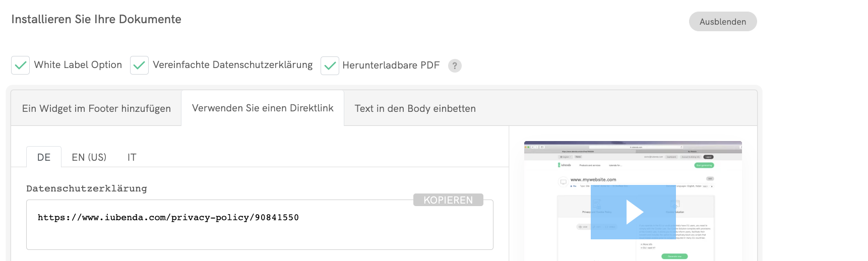
Task: Disable the Herunterladbare PDF checkbox
Action: click(x=330, y=66)
